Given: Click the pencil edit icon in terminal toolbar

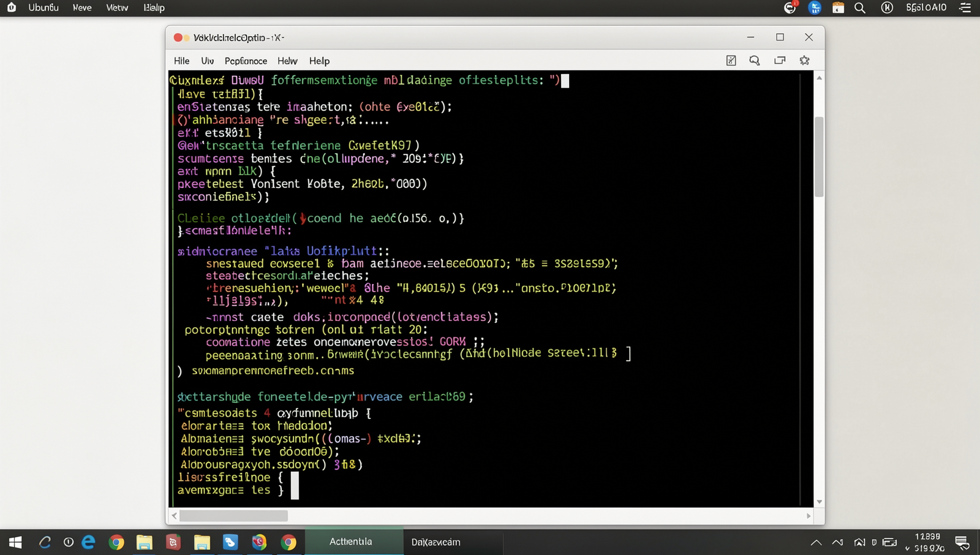Looking at the screenshot, I should pyautogui.click(x=731, y=61).
